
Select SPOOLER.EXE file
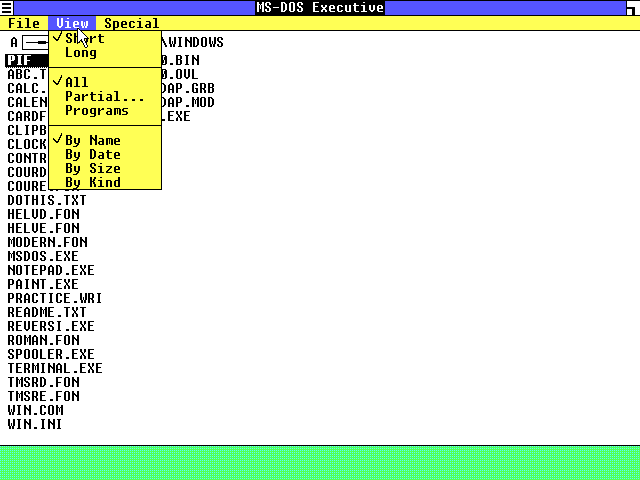51,354
